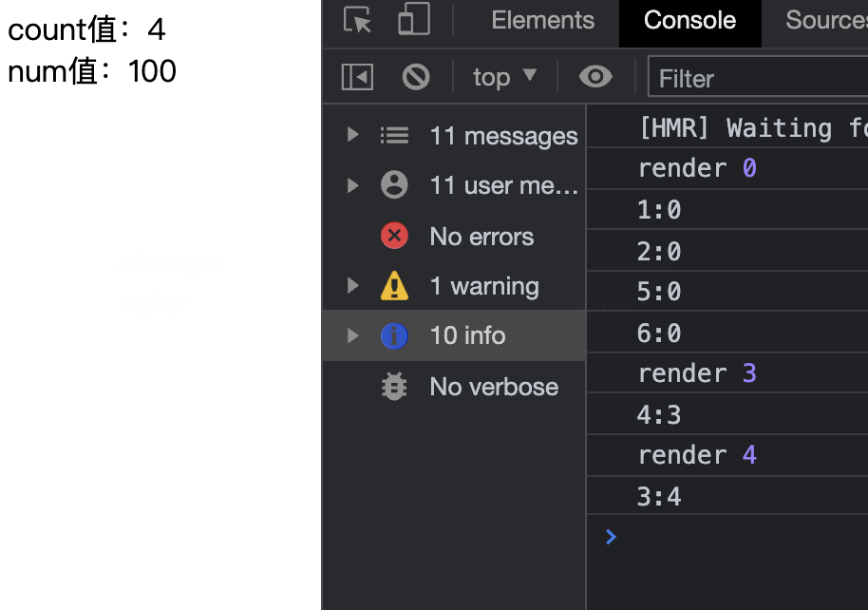
Task: Expand the 11 messages group
Action: point(352,134)
